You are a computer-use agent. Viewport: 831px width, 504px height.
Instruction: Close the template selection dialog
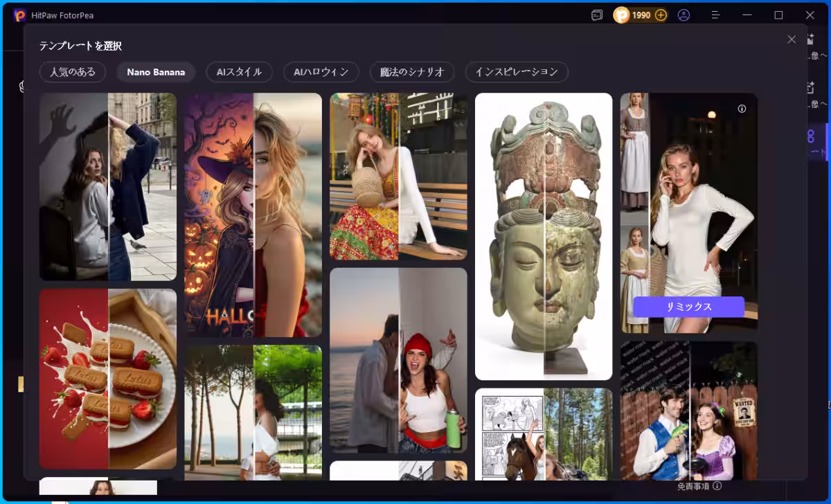coord(792,39)
